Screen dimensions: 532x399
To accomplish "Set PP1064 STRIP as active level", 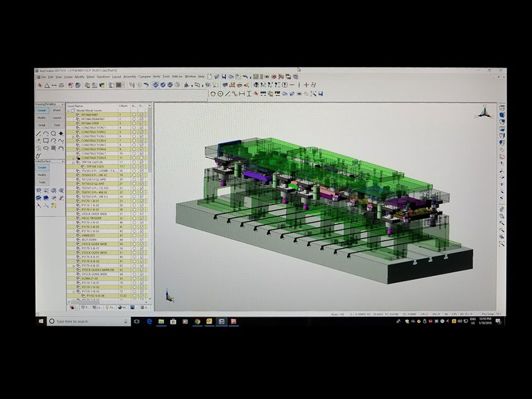I will pyautogui.click(x=134, y=123).
